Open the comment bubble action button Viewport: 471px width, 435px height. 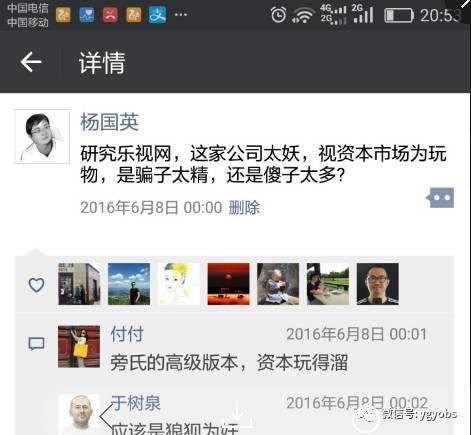click(x=440, y=198)
